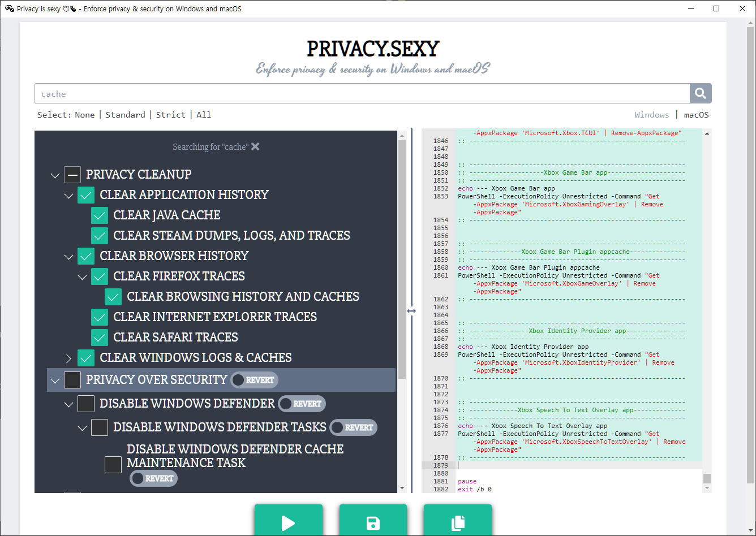Viewport: 756px width, 536px height.
Task: Check the Disable Windows Defender checkbox
Action: coord(86,404)
